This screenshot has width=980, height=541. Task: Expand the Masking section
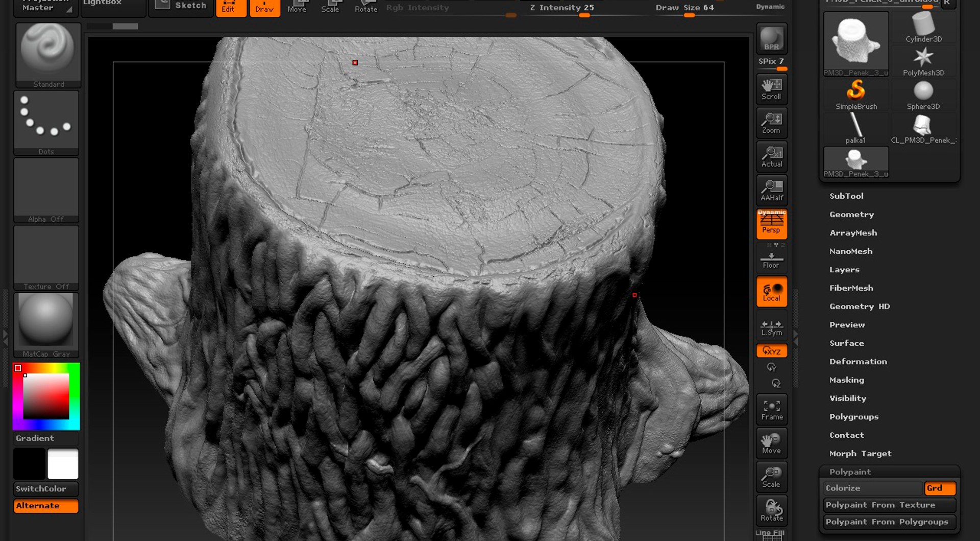[x=847, y=380]
